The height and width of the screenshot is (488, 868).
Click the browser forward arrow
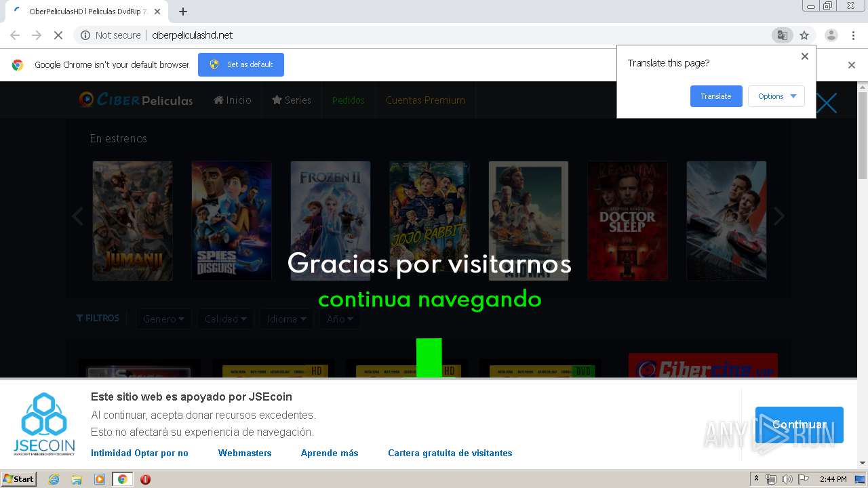click(x=37, y=35)
